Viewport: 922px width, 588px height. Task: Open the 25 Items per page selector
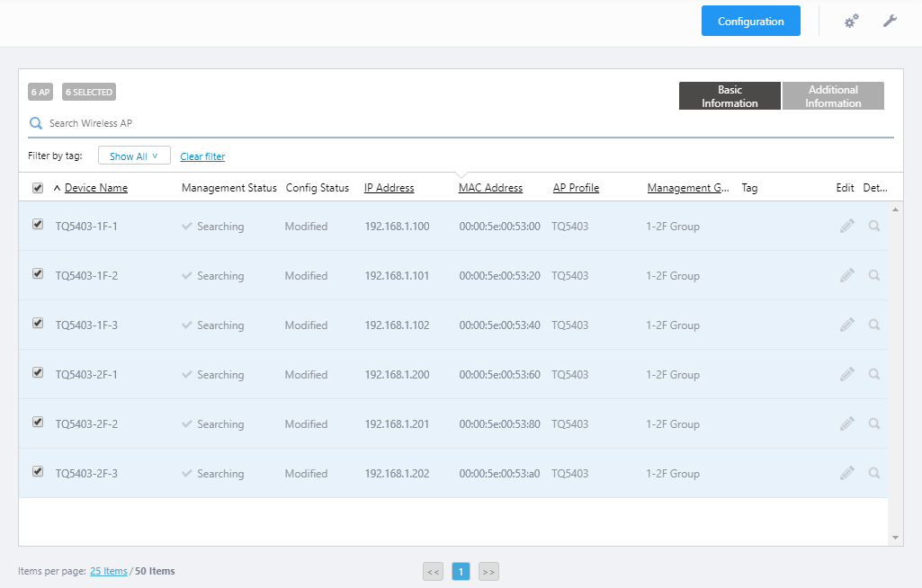pos(108,571)
